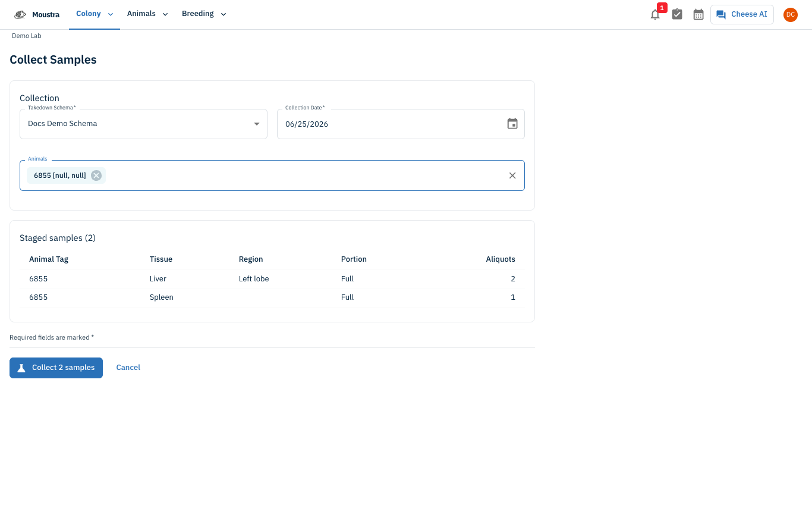Open the calendar icon in header
The height and width of the screenshot is (508, 812).
coord(698,14)
